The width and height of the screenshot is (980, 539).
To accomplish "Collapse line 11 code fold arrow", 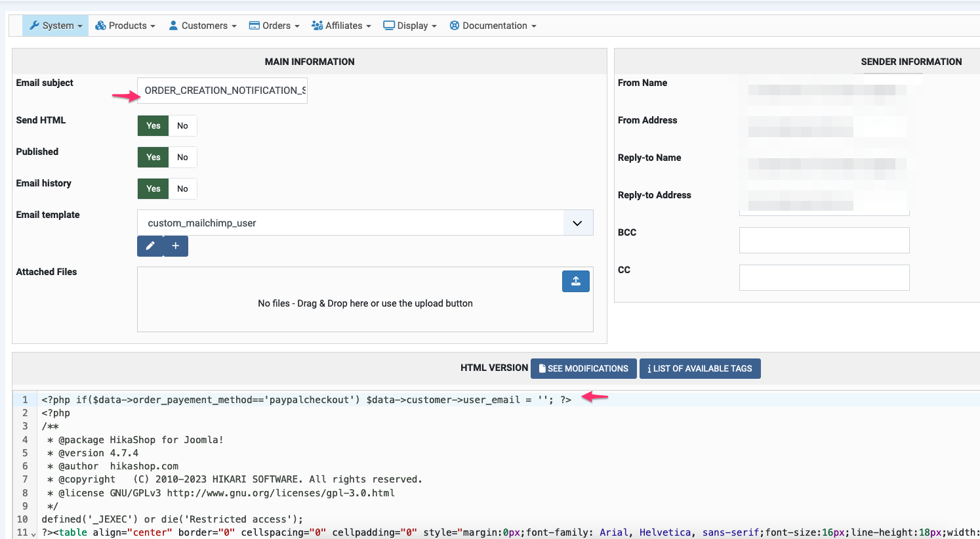I will click(33, 534).
